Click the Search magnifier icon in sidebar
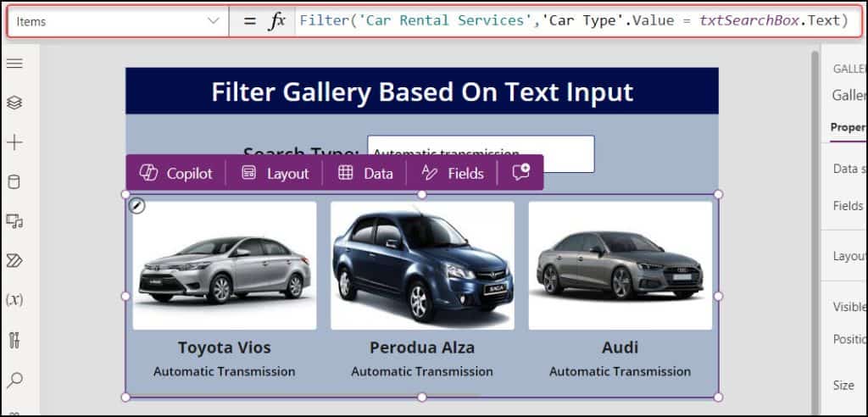This screenshot has width=868, height=417. (x=14, y=380)
